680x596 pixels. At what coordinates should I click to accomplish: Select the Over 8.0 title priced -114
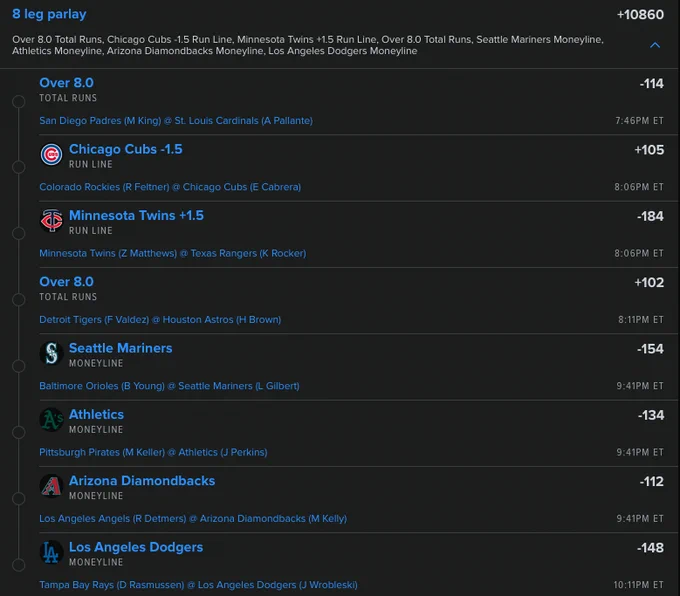(66, 83)
